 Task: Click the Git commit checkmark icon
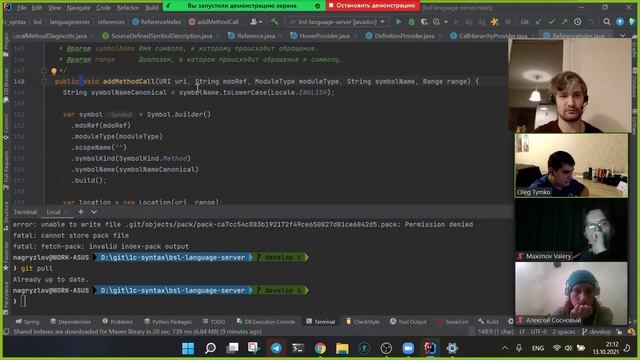pos(552,22)
